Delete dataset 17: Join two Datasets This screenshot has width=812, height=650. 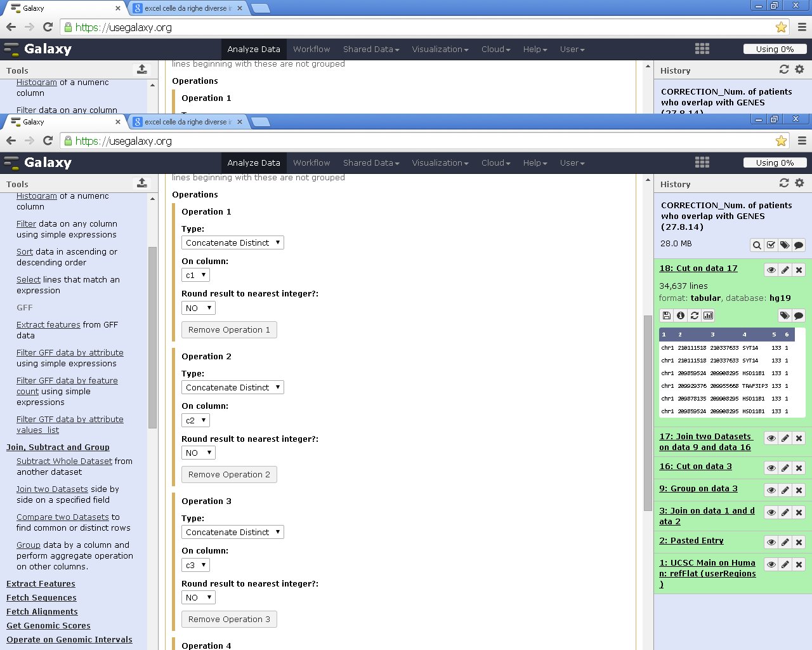coord(799,438)
